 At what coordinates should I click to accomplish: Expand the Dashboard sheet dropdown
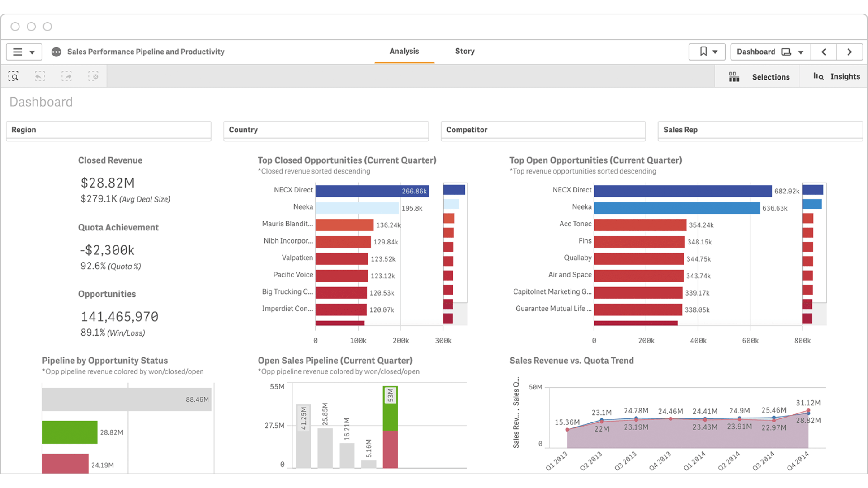(x=801, y=52)
